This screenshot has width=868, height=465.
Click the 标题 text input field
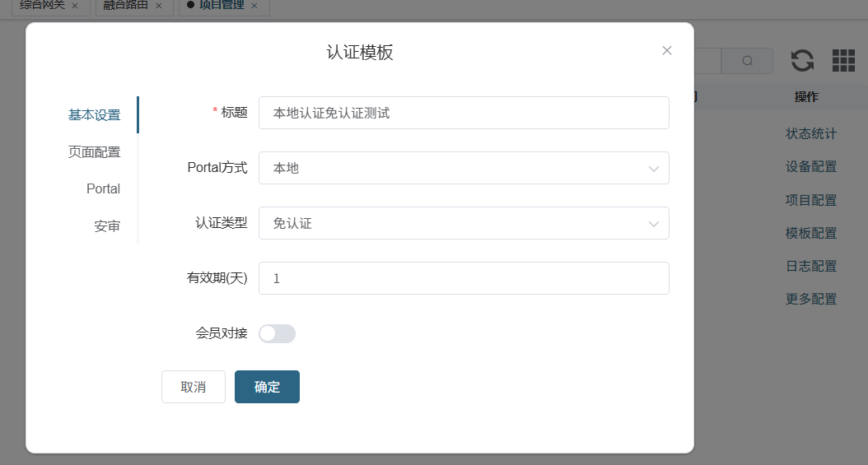[x=464, y=113]
